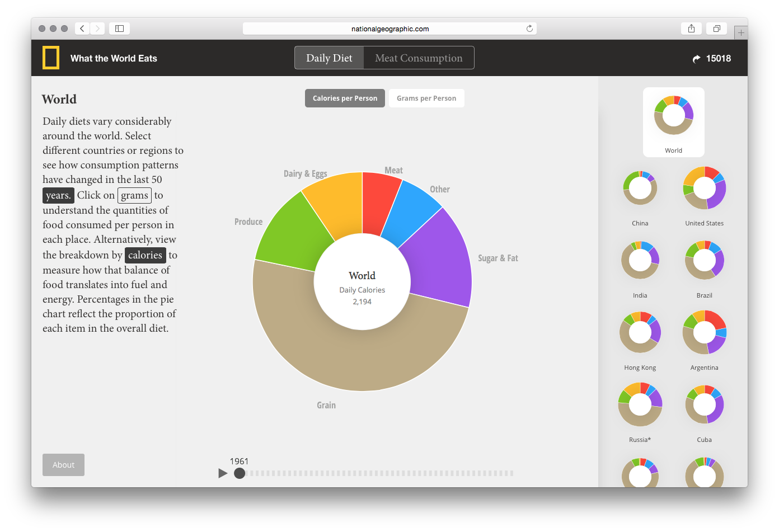
Task: Toggle the Safari sidebar icon
Action: click(119, 29)
